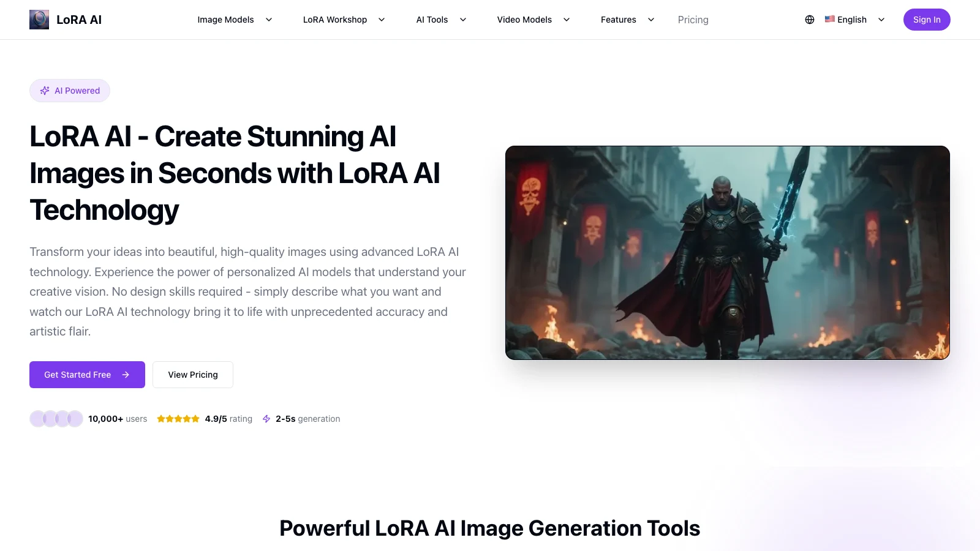Open the AI Tools menu
This screenshot has height=551, width=980.
click(432, 20)
